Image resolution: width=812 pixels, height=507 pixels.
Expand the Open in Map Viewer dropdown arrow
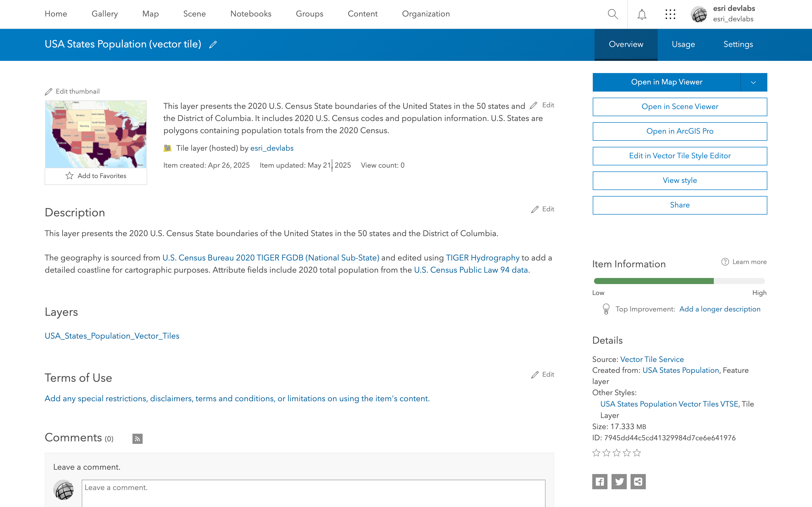point(753,82)
